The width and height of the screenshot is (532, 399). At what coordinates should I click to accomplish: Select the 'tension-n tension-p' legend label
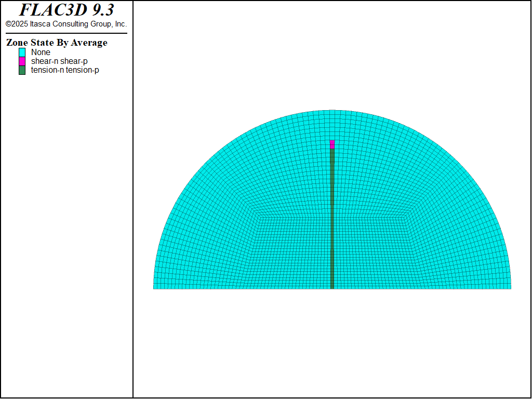(65, 70)
